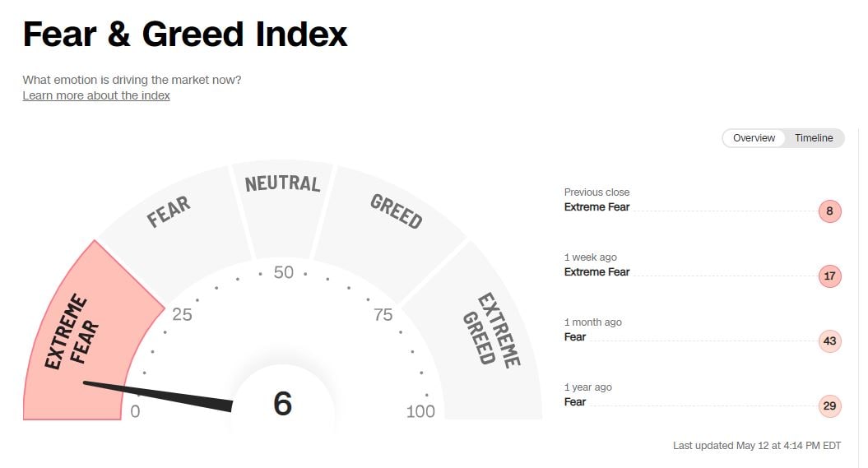Image resolution: width=868 pixels, height=468 pixels.
Task: Click the center gauge value 6
Action: (282, 404)
